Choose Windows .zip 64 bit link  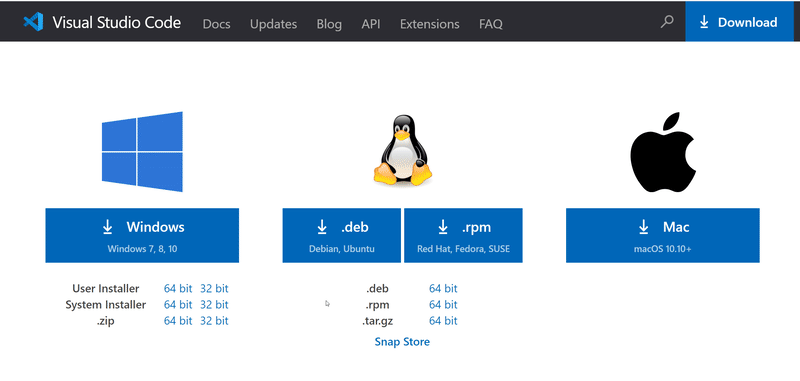point(178,321)
